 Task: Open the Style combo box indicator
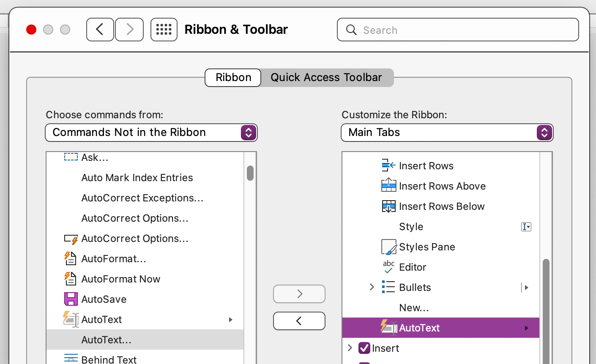coord(526,227)
